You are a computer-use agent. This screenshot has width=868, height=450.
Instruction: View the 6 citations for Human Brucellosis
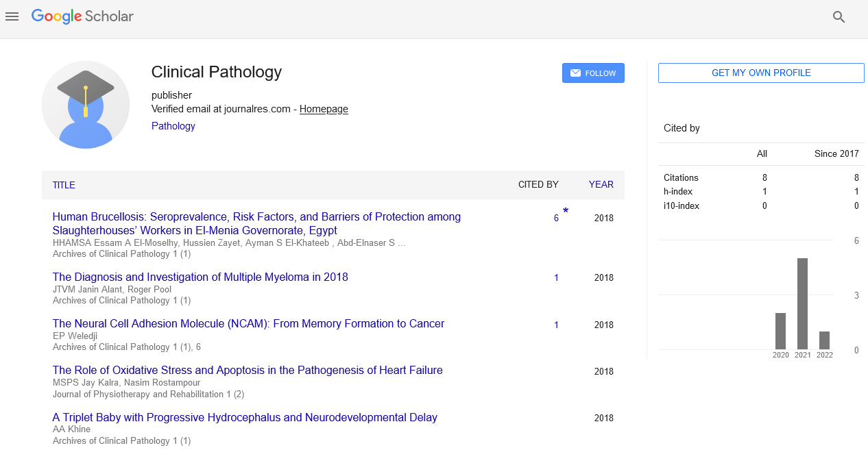tap(556, 218)
